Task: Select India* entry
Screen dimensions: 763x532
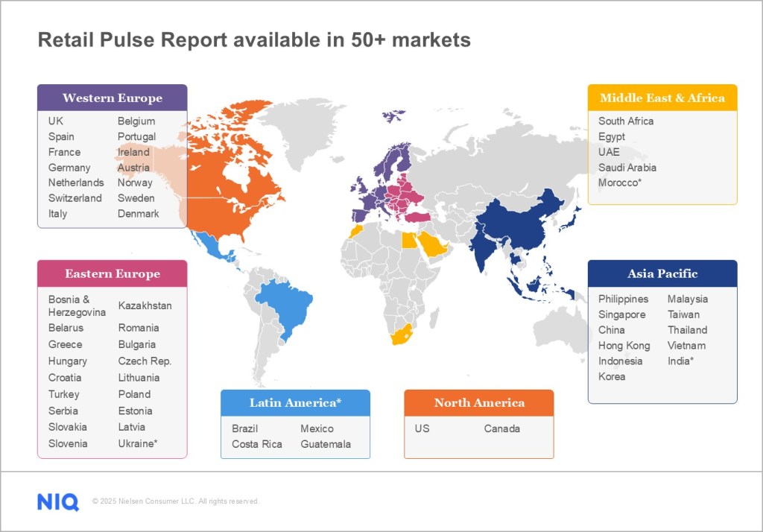Action: pos(680,361)
